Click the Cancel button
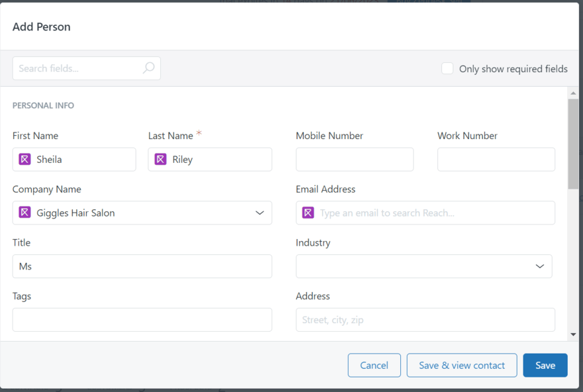583x392 pixels. 374,365
